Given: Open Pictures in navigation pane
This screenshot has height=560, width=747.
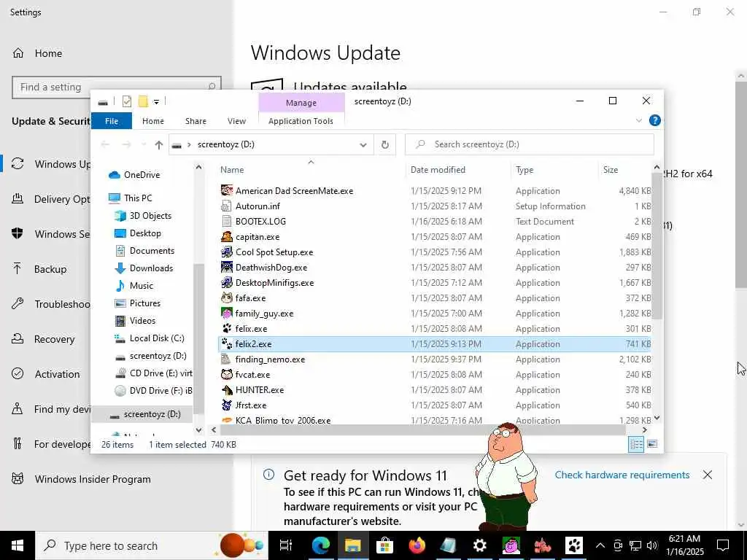Looking at the screenshot, I should pos(145,303).
